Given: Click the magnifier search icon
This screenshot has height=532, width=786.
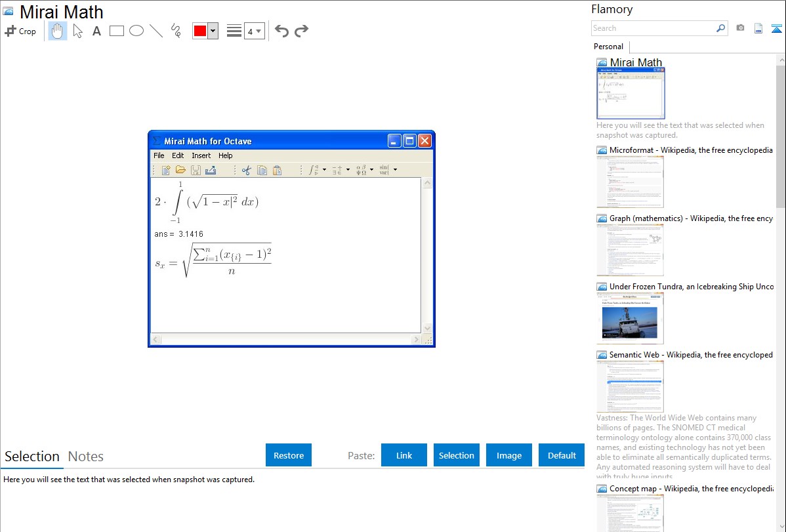Looking at the screenshot, I should pyautogui.click(x=720, y=28).
